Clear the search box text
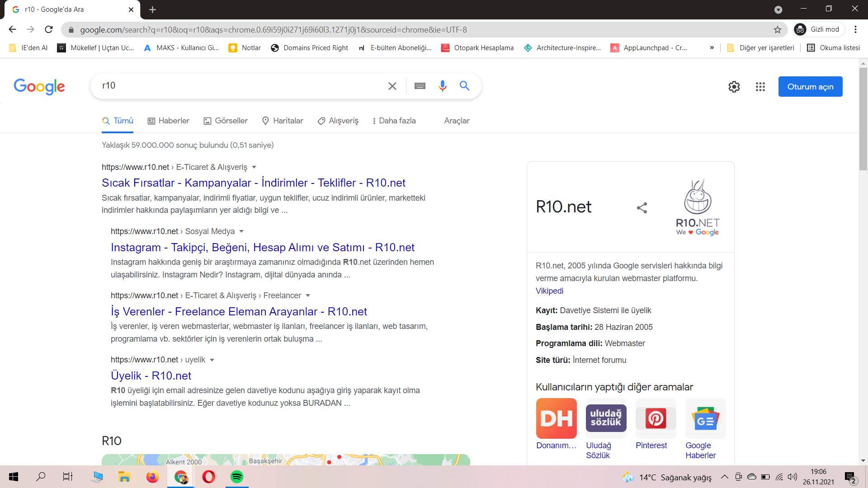The width and height of the screenshot is (868, 488). coord(392,86)
